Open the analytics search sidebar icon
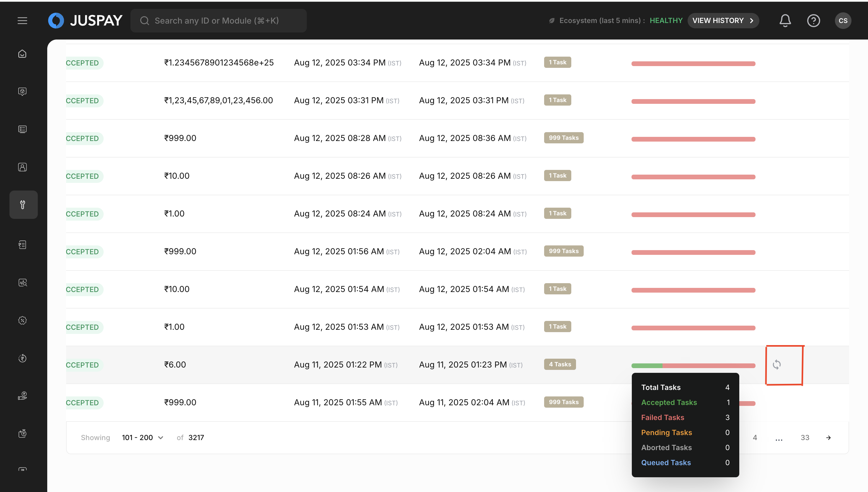Viewport: 868px width, 492px height. pos(22,283)
